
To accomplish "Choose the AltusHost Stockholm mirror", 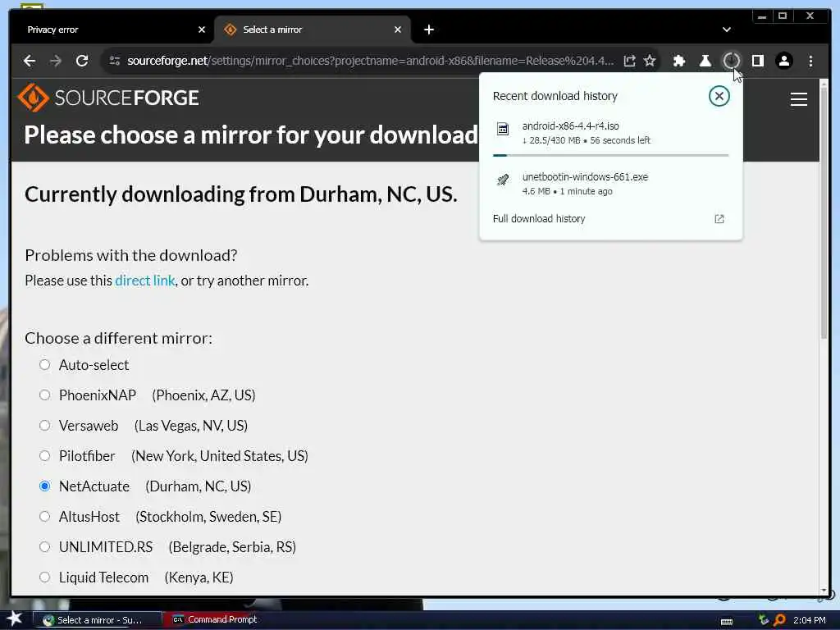I will [45, 517].
